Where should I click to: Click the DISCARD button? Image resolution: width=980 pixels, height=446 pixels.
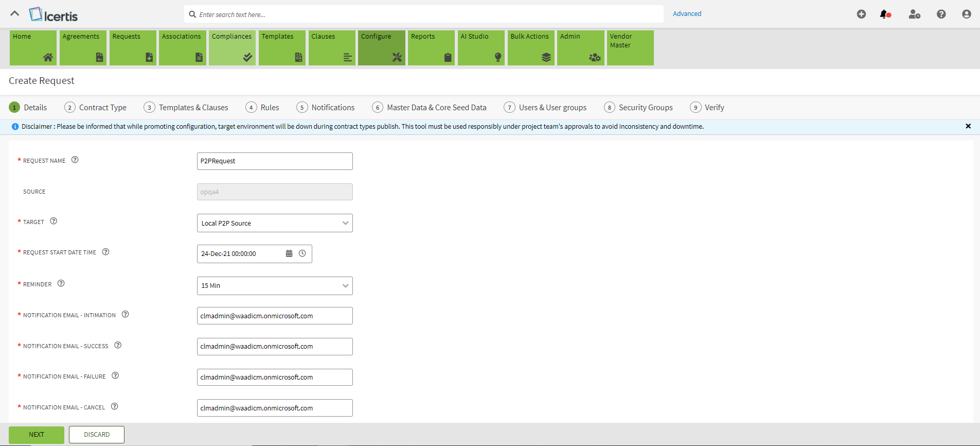point(97,435)
